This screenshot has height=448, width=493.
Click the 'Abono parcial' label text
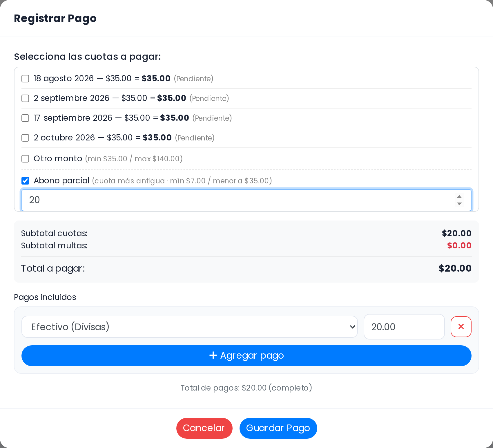[61, 181]
